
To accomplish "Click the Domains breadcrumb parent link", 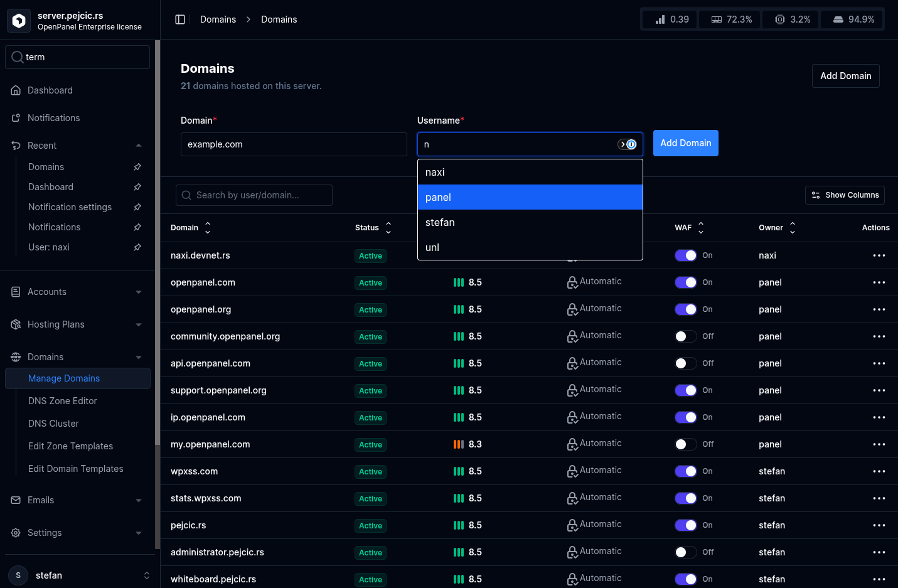I will point(218,19).
